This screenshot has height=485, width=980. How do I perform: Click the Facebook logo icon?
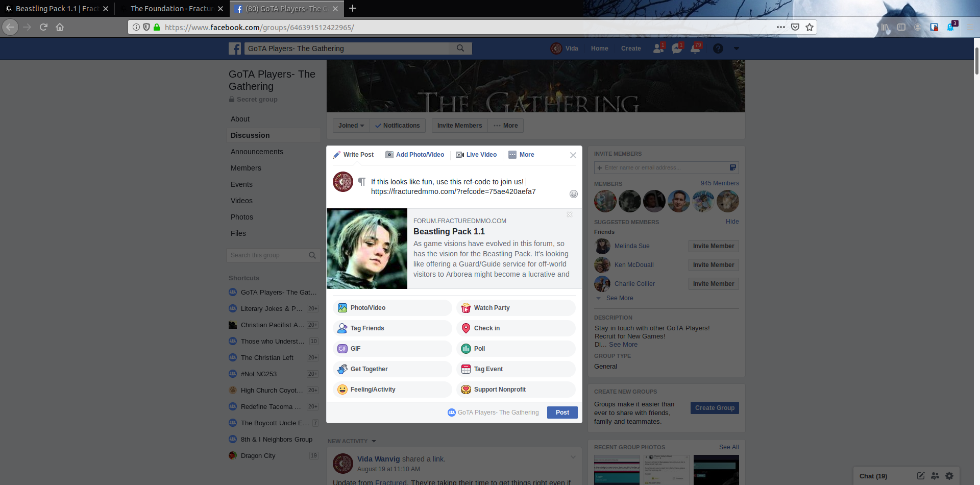[x=235, y=48]
